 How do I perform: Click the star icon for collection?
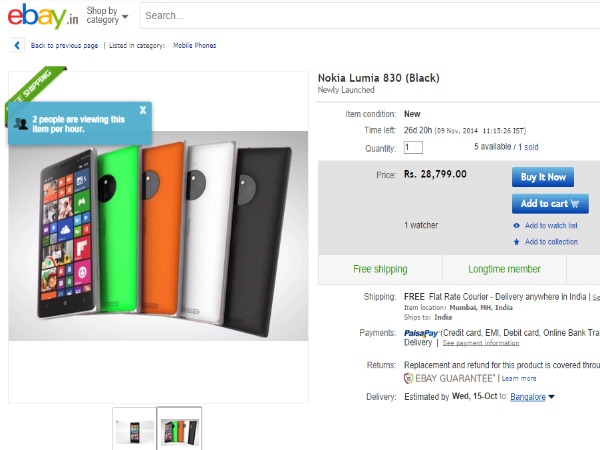tap(516, 242)
